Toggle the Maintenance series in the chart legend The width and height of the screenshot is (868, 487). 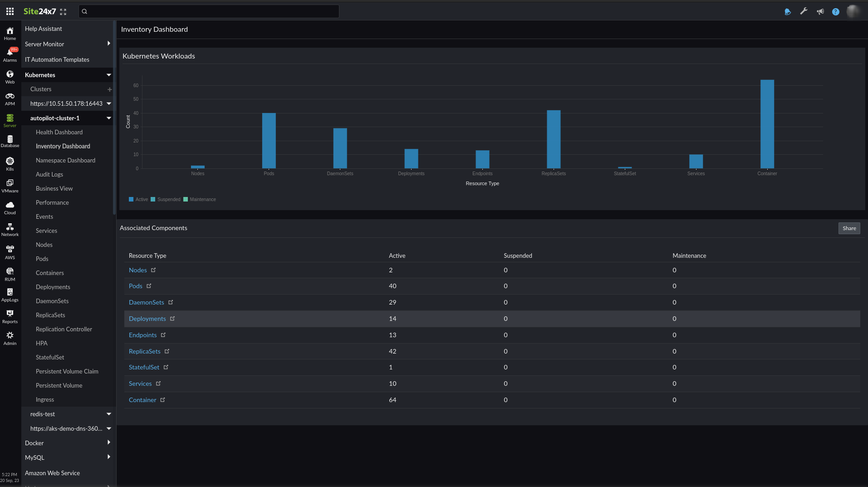(200, 199)
